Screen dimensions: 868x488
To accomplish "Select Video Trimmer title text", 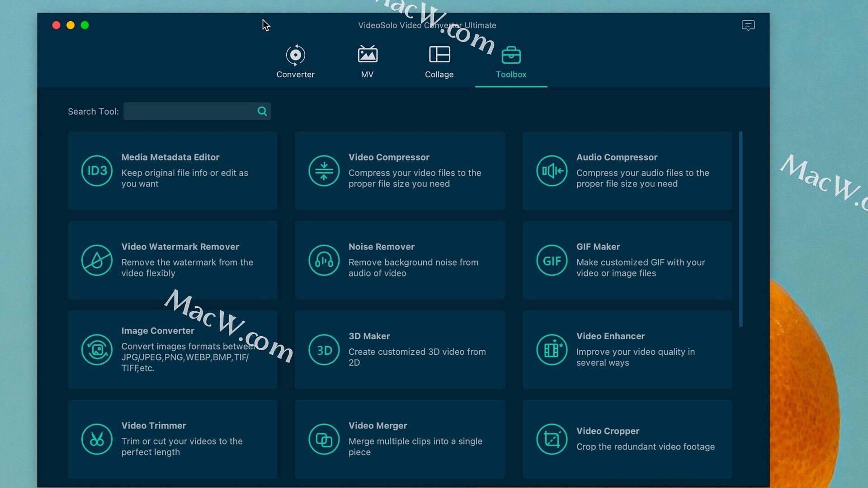I will [153, 426].
